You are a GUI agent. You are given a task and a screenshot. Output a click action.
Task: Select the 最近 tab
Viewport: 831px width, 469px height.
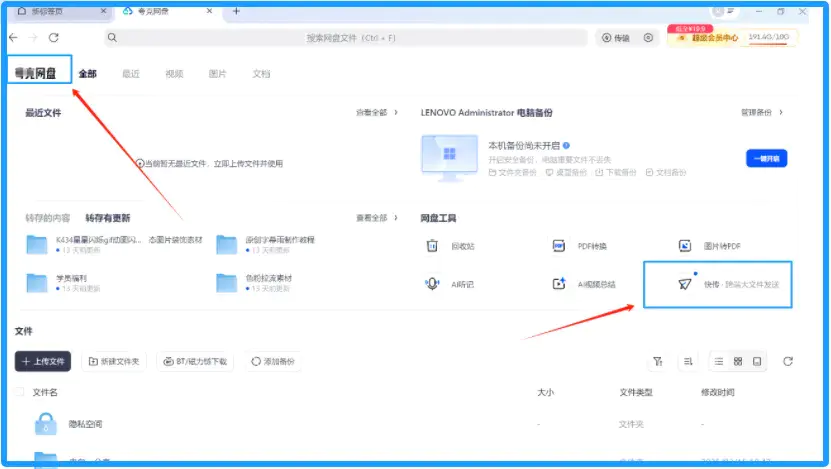[131, 74]
